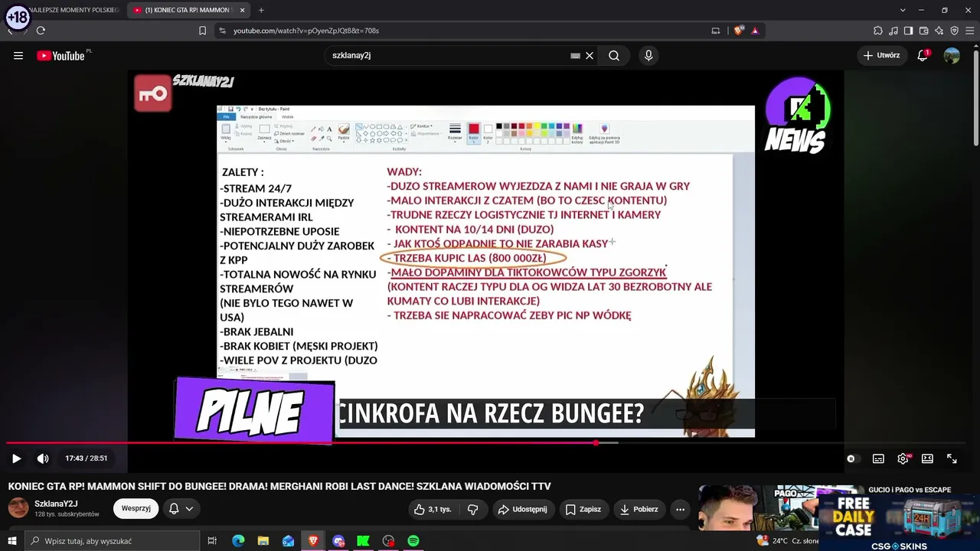Open the GUCIO i PAGO vs ESCAPE thumbnail
The image size is (980, 551).
pos(779,508)
